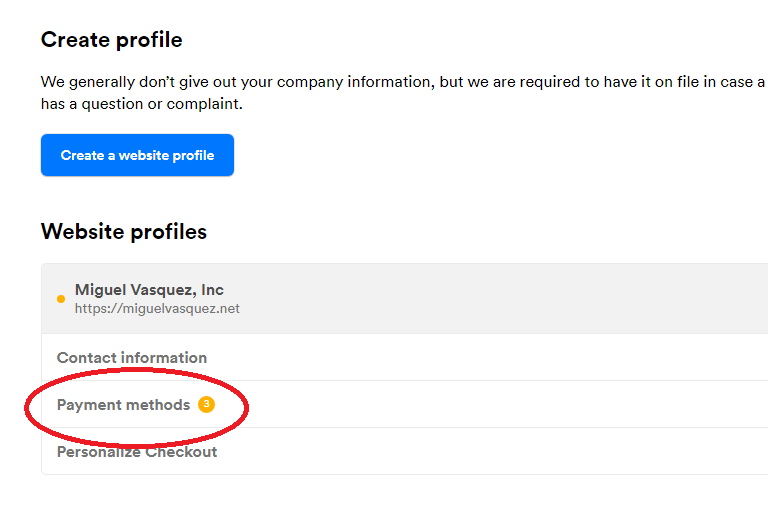Click the orange notification badge showing 3
The image size is (771, 523).
coord(206,405)
